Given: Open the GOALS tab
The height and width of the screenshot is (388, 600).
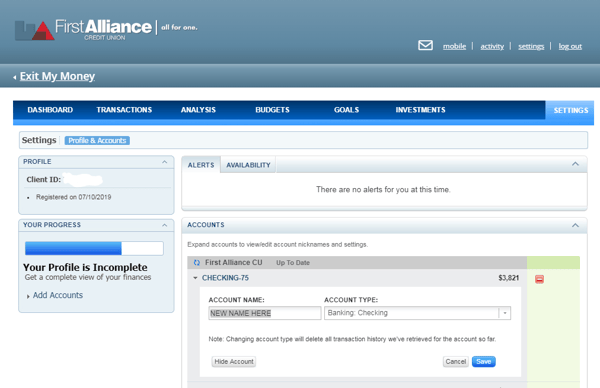Looking at the screenshot, I should (x=346, y=110).
